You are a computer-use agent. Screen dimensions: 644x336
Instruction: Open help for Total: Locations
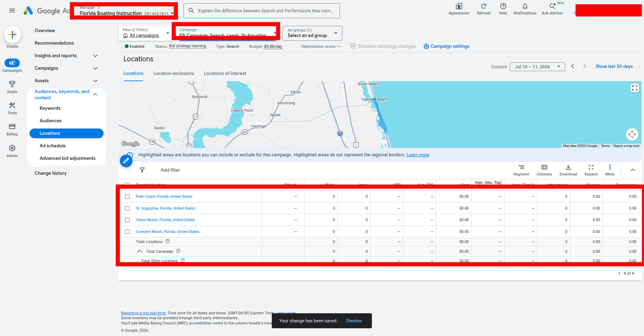(168, 241)
